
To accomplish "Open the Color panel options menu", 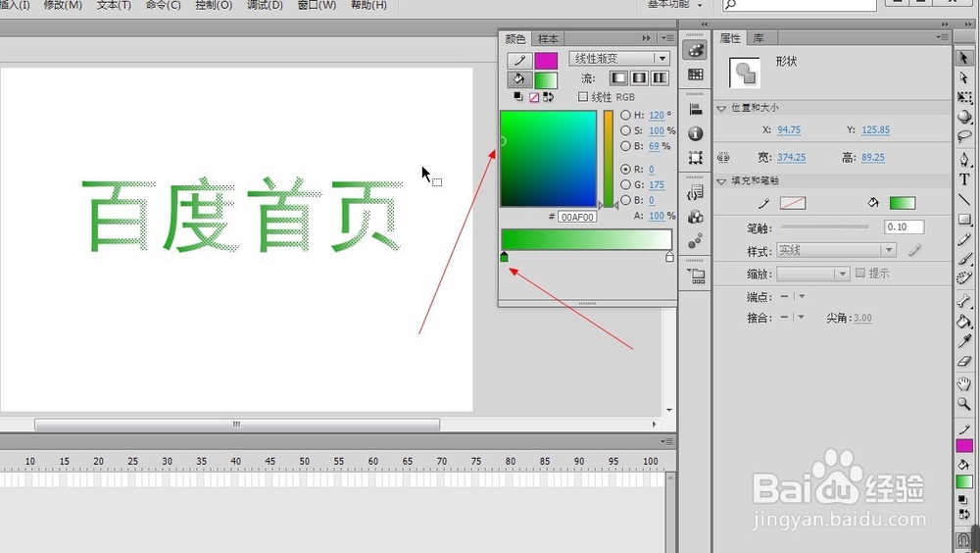I will click(668, 38).
